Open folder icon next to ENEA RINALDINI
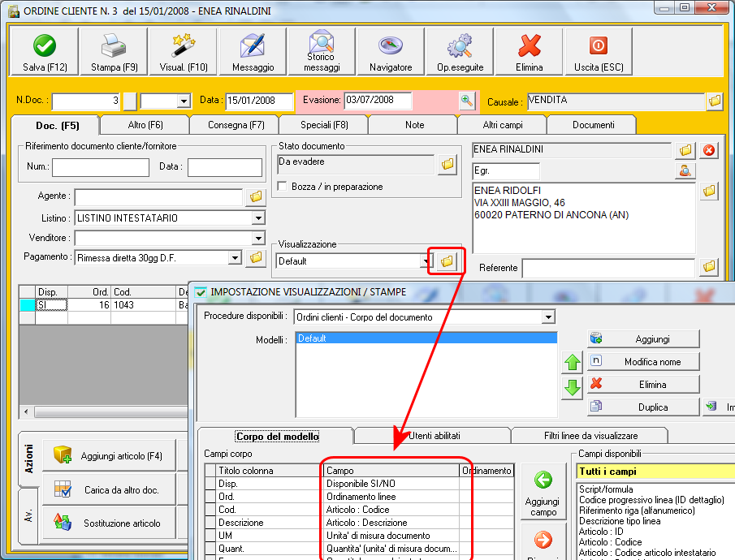 coord(685,150)
